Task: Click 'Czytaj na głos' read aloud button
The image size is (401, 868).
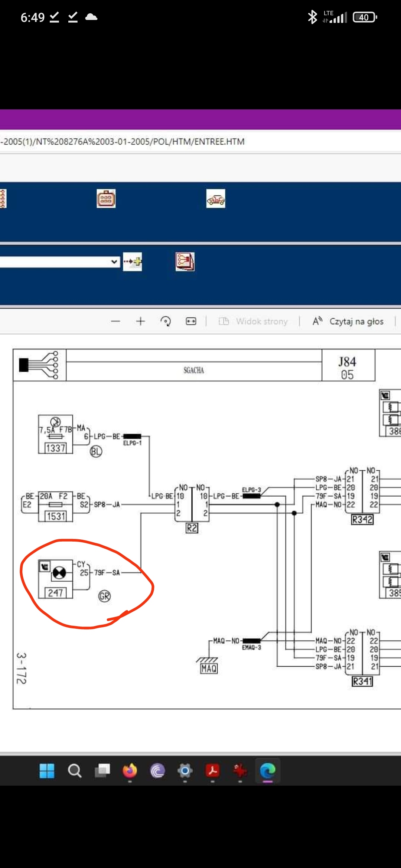Action: 348,321
